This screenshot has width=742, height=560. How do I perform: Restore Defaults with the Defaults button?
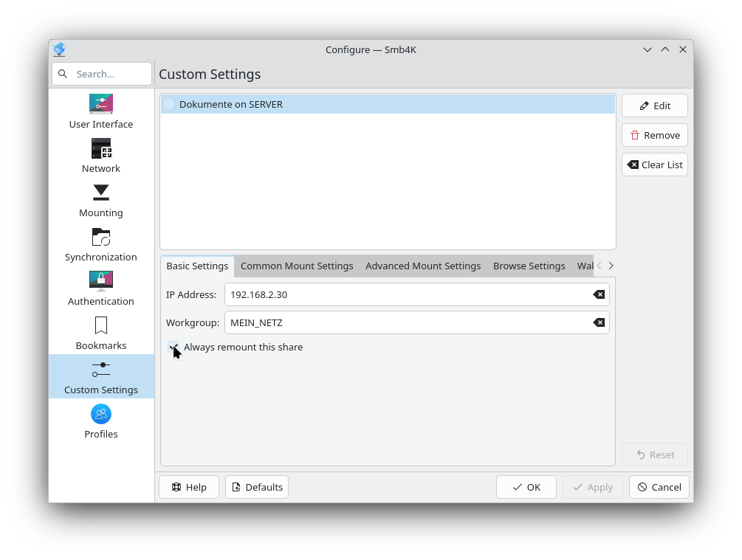(x=257, y=487)
